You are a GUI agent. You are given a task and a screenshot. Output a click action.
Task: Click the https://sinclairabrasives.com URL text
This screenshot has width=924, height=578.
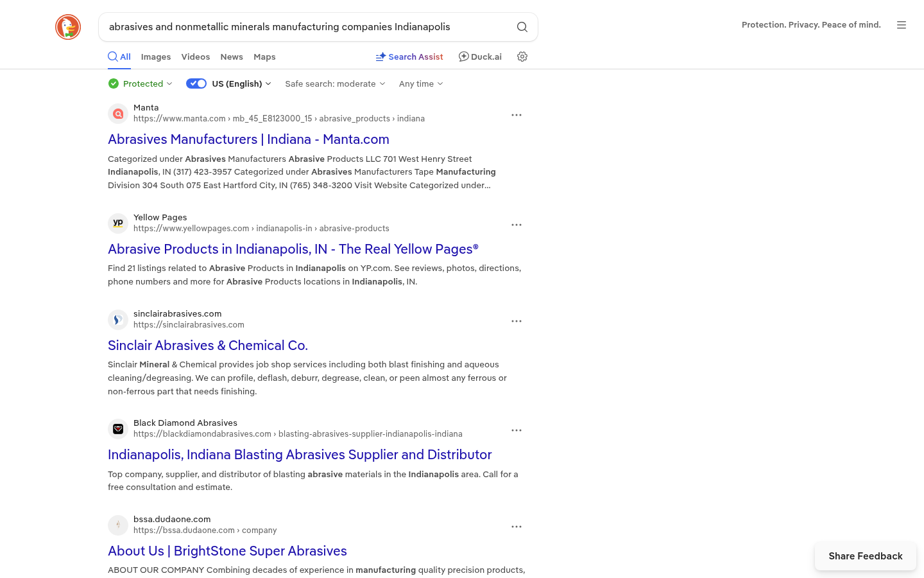[189, 325]
